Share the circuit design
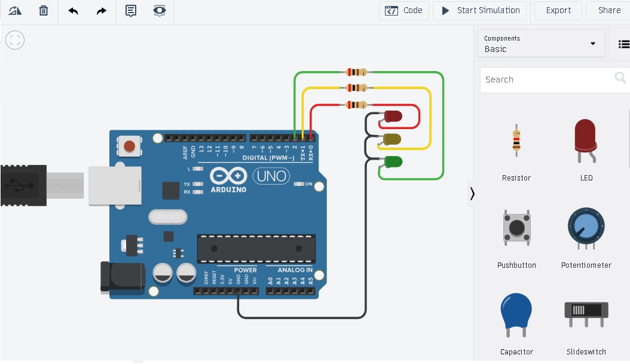Screen dimensions: 630x364 pos(608,10)
